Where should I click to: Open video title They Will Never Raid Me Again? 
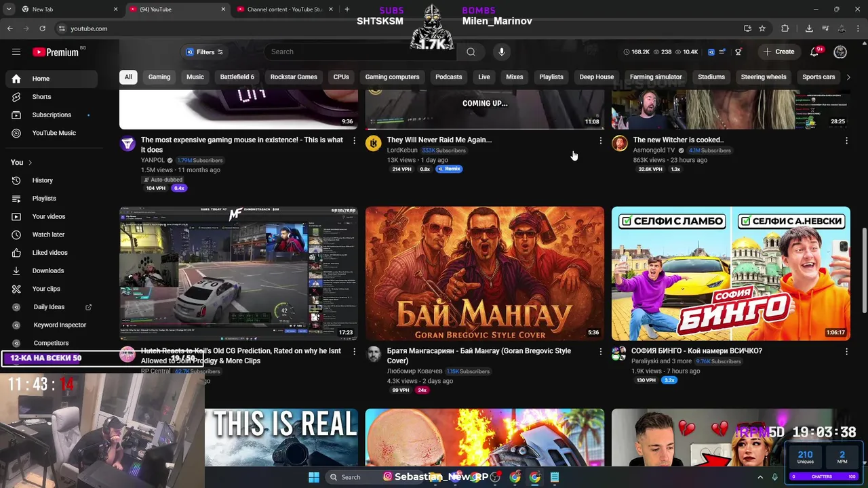439,140
